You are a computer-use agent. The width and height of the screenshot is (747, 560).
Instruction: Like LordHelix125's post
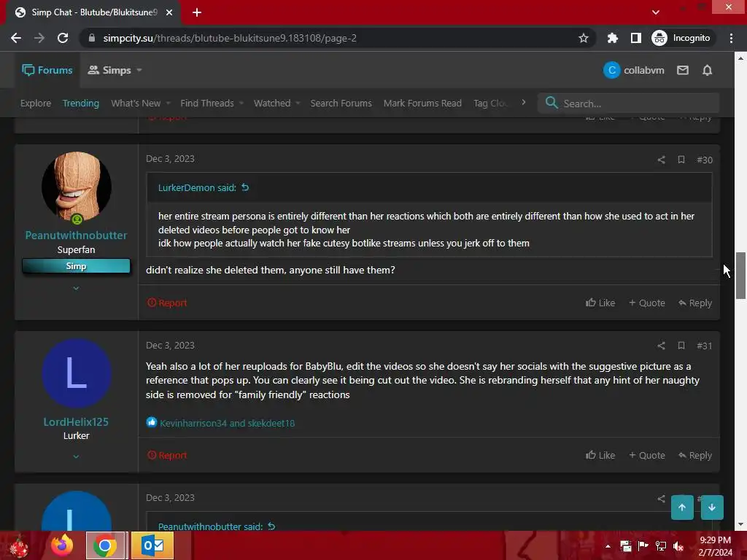click(600, 455)
